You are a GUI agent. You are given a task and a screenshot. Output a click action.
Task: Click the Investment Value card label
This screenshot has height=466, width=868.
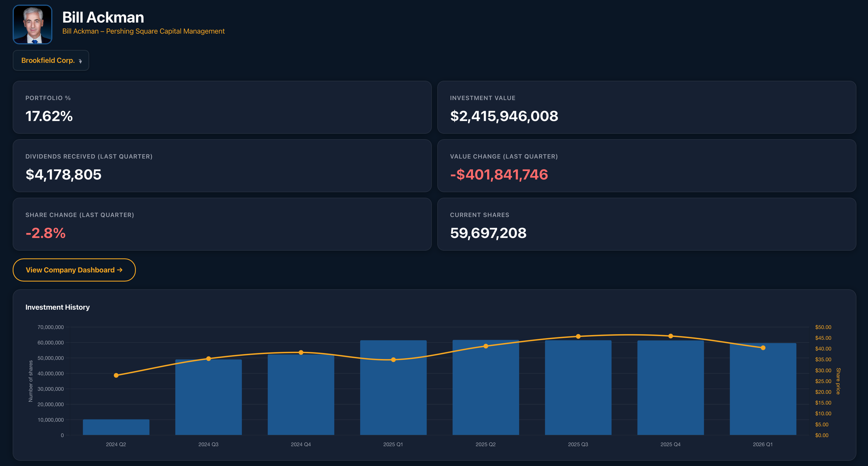(x=483, y=98)
